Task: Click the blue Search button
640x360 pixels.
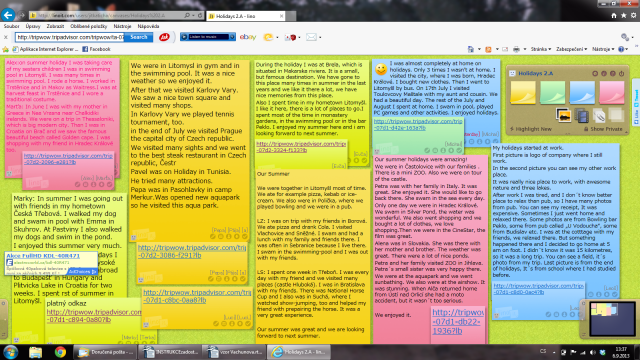Action: point(139,37)
